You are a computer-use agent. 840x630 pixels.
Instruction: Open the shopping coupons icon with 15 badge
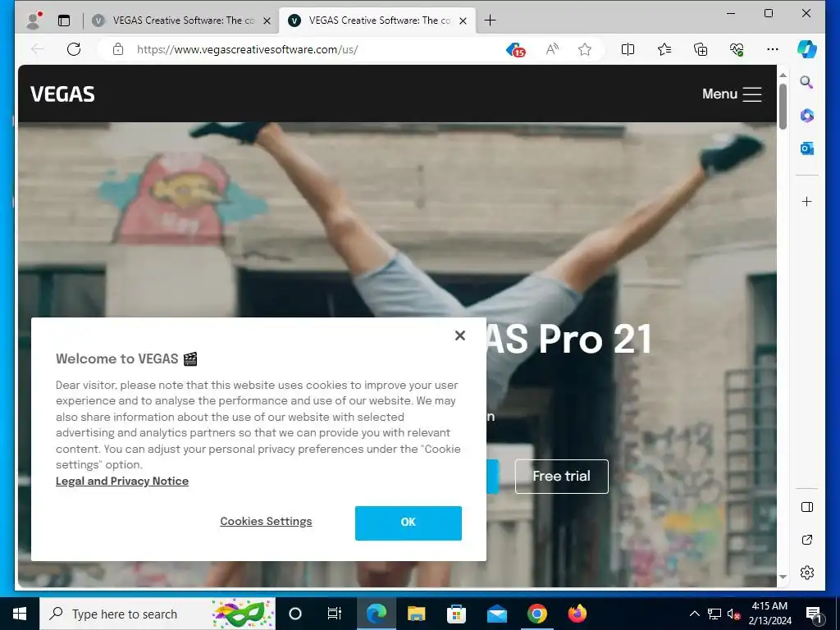pyautogui.click(x=515, y=50)
